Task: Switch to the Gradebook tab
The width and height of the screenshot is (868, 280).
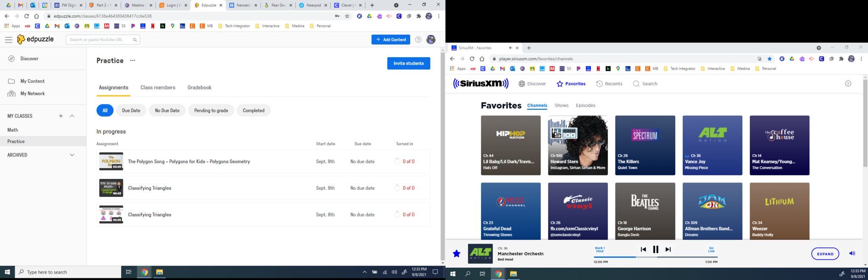Action: 199,88
